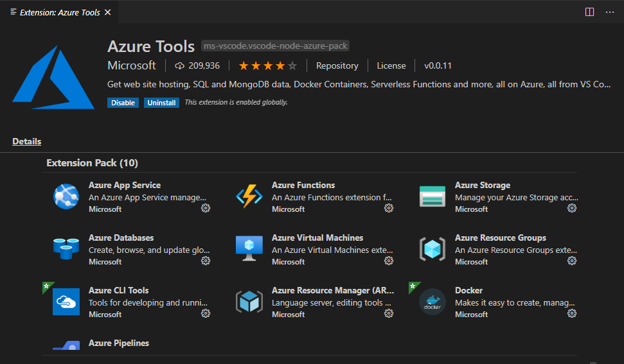This screenshot has width=624, height=364.
Task: Open manage gear for Azure Storage
Action: pyautogui.click(x=572, y=208)
